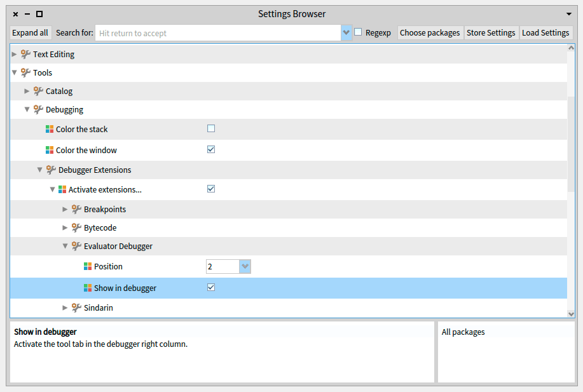Click the colored squares icon beside Position
The height and width of the screenshot is (392, 583).
click(88, 267)
